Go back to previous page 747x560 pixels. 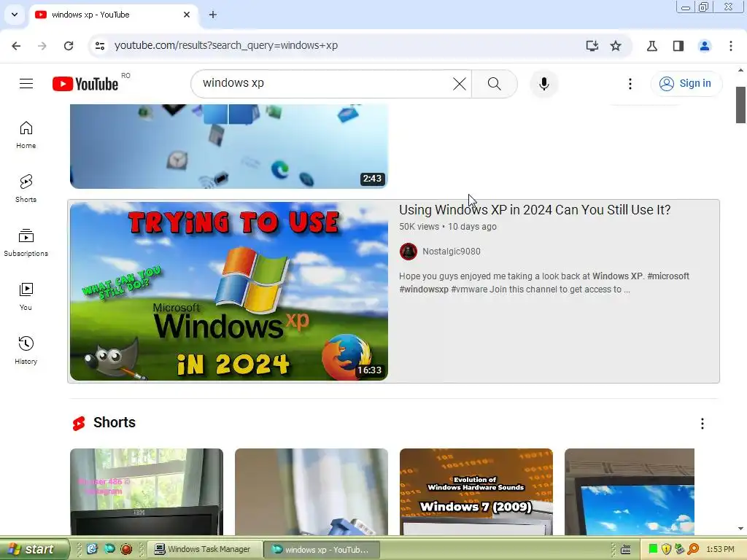(16, 46)
